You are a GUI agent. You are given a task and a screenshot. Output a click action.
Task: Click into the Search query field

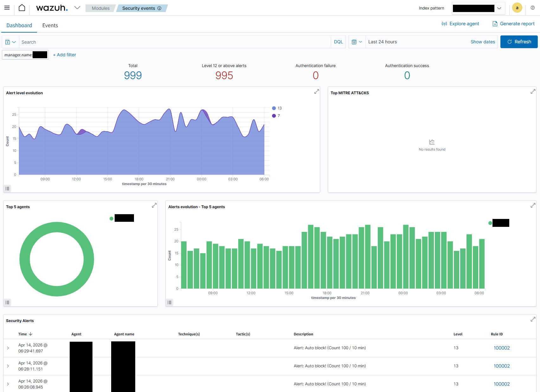(x=174, y=42)
